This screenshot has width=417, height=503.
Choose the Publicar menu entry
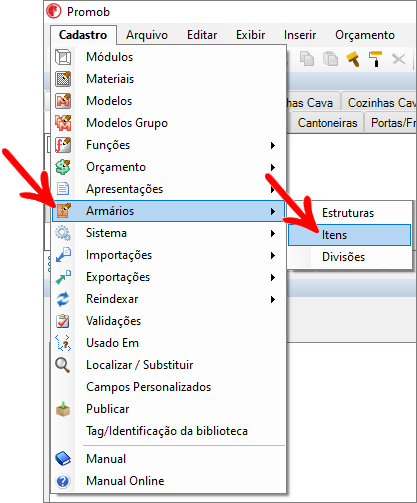(169, 409)
